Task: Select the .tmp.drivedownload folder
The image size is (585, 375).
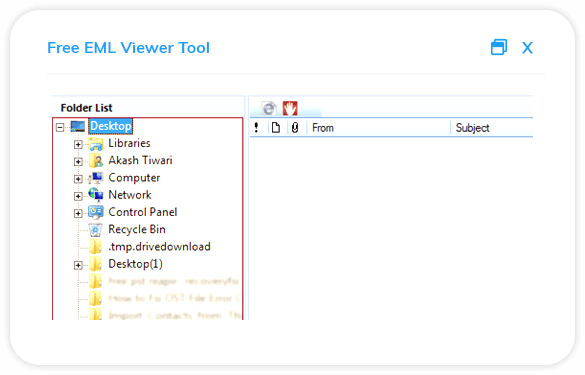Action: pos(159,247)
